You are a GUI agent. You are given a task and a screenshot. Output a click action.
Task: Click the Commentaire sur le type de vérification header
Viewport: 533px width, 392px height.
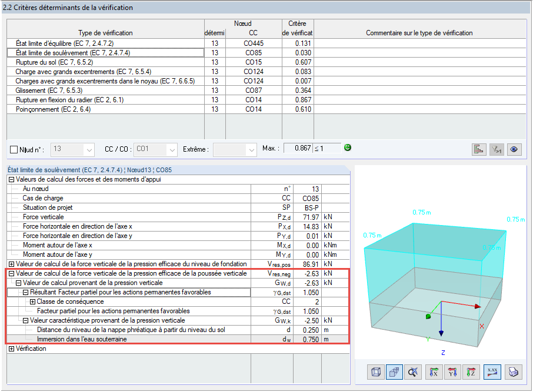[419, 29]
